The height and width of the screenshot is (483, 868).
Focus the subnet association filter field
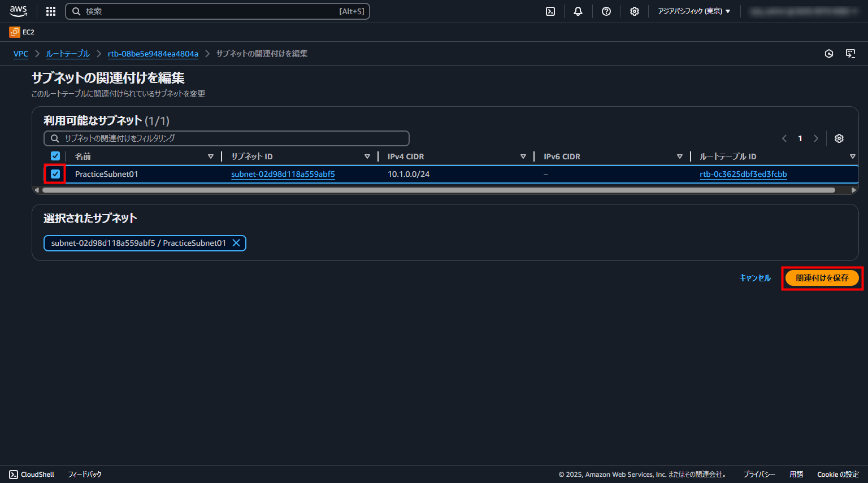pyautogui.click(x=226, y=138)
